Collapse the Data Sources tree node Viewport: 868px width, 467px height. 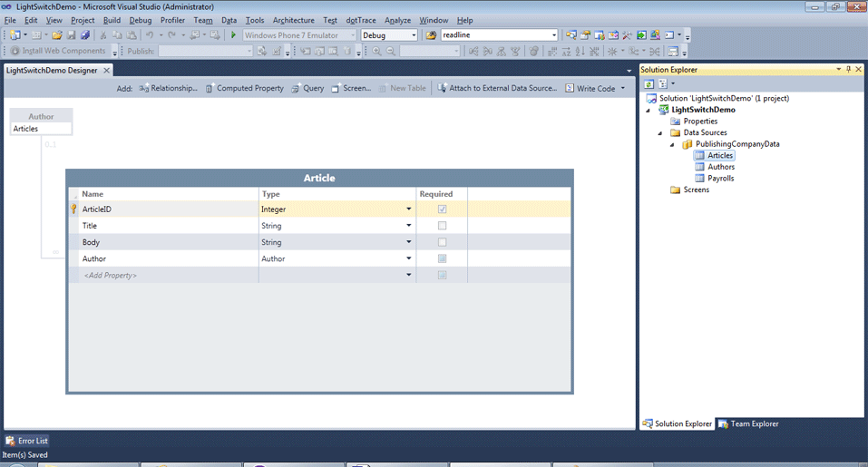tap(660, 132)
